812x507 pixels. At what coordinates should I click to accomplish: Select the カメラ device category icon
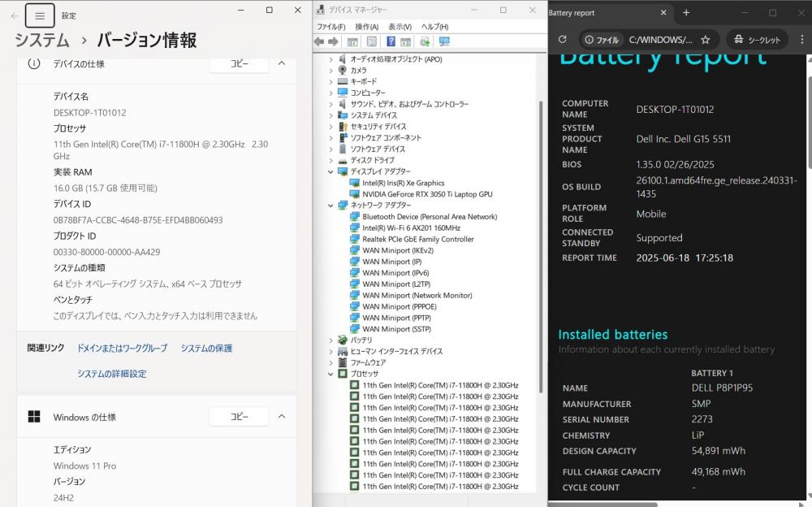coord(343,70)
